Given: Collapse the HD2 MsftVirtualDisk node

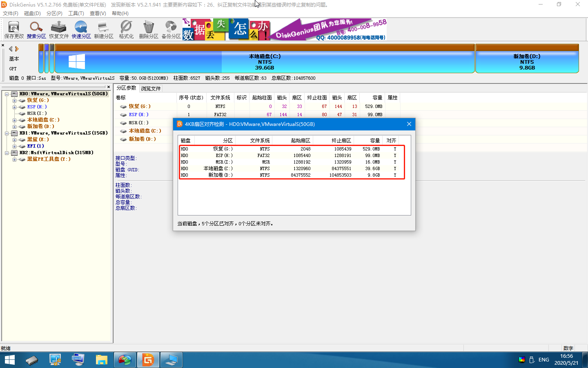Looking at the screenshot, I should [x=7, y=153].
